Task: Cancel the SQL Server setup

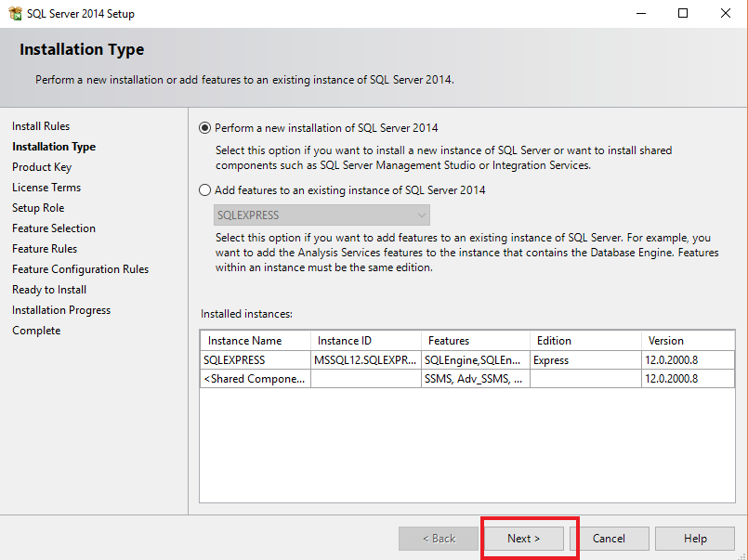Action: [610, 539]
